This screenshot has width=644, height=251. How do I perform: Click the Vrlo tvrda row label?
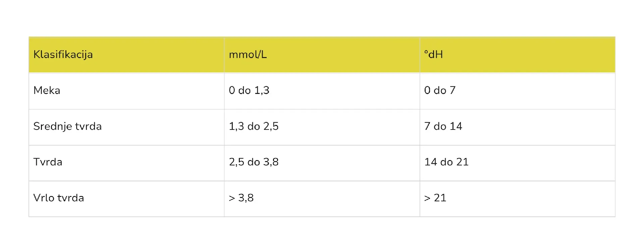[x=59, y=198]
